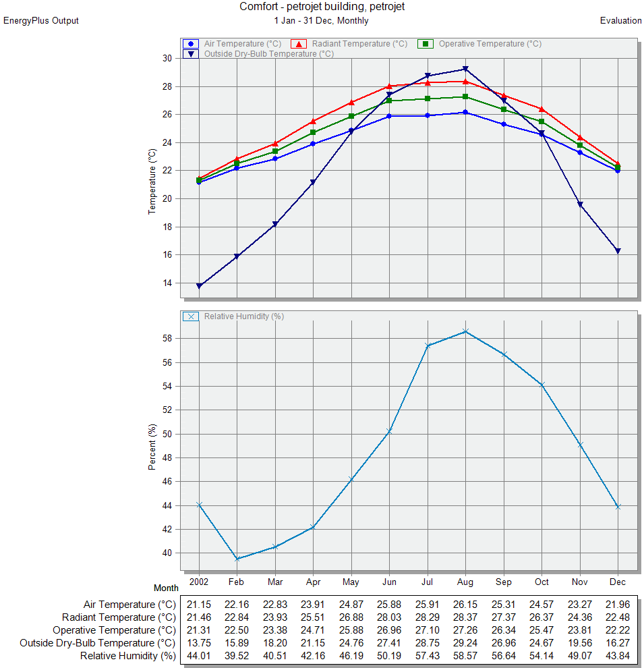Click the Air Temperature legend marker icon

[x=191, y=44]
